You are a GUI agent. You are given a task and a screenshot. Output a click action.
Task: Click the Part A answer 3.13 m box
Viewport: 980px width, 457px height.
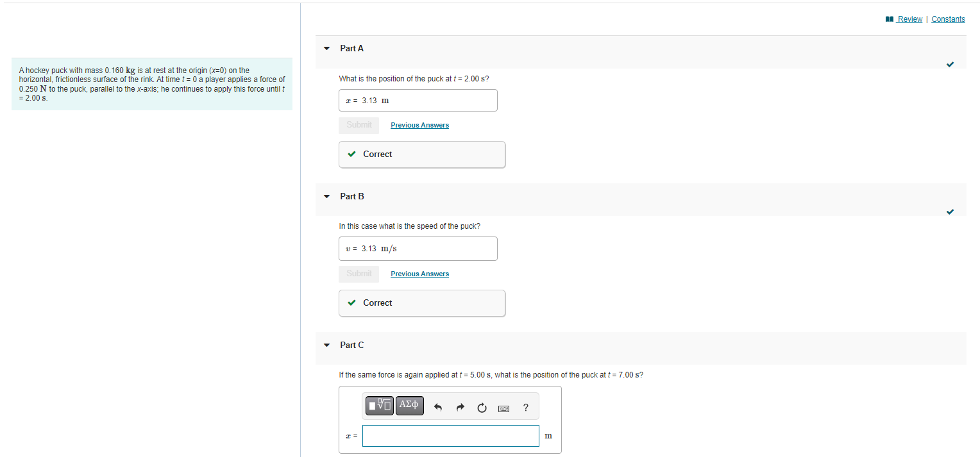pyautogui.click(x=418, y=100)
